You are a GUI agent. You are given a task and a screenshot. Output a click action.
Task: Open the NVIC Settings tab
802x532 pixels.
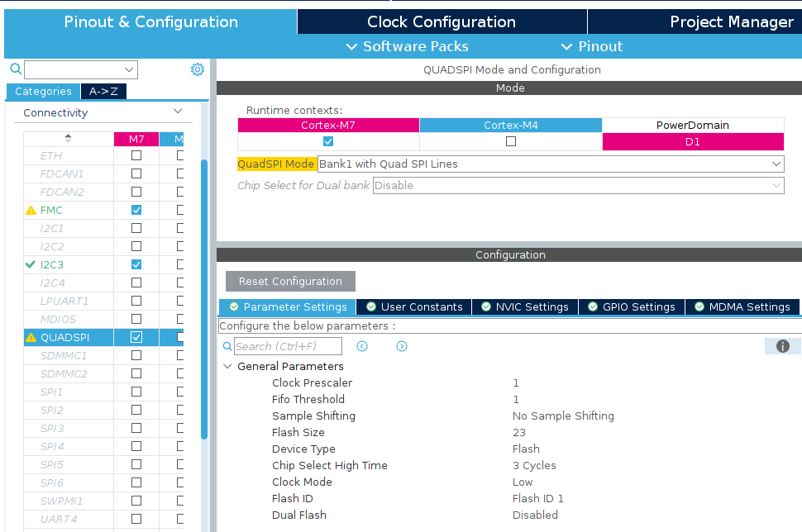(524, 307)
